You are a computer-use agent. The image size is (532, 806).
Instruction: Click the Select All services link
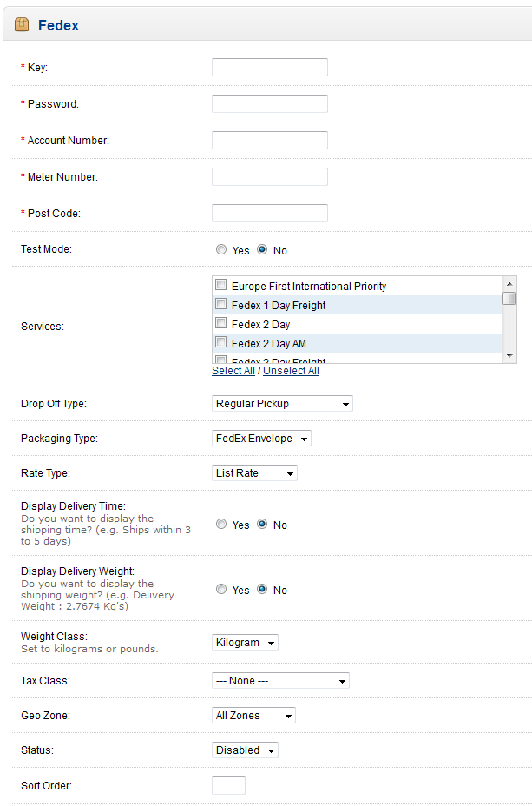coord(233,371)
